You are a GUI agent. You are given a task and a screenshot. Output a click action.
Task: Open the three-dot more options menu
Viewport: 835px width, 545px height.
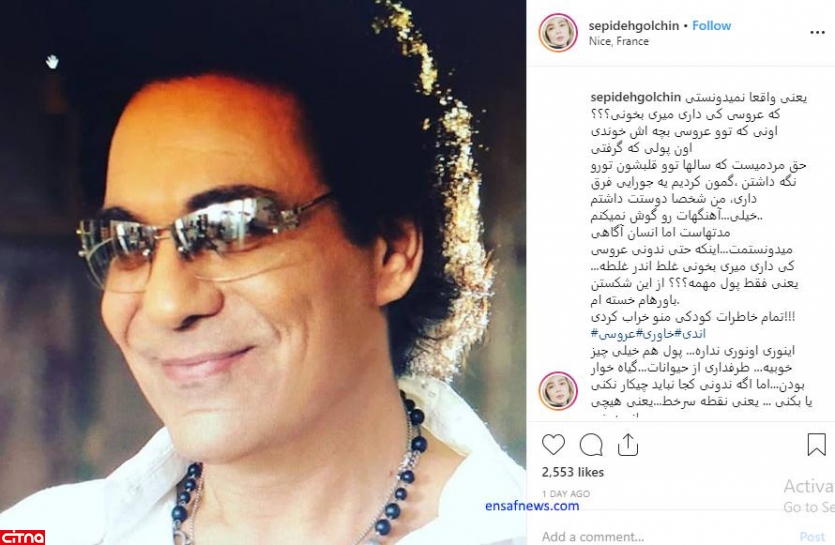point(817,32)
